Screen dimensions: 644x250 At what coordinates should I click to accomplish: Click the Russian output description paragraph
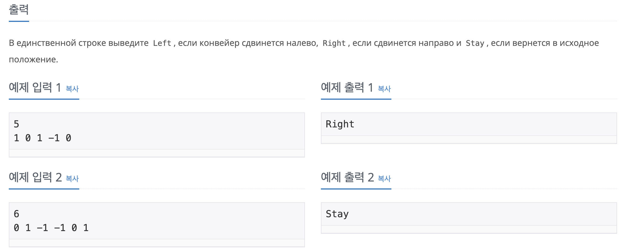coord(304,51)
